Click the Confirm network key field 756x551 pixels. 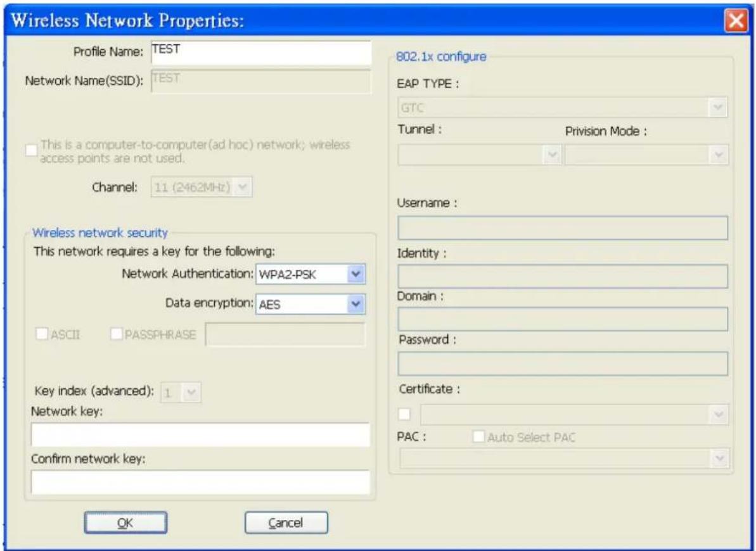[201, 482]
